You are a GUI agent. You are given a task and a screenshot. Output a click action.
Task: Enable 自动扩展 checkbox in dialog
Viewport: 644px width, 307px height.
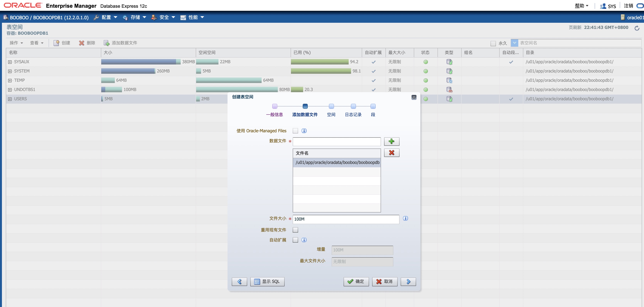(295, 240)
